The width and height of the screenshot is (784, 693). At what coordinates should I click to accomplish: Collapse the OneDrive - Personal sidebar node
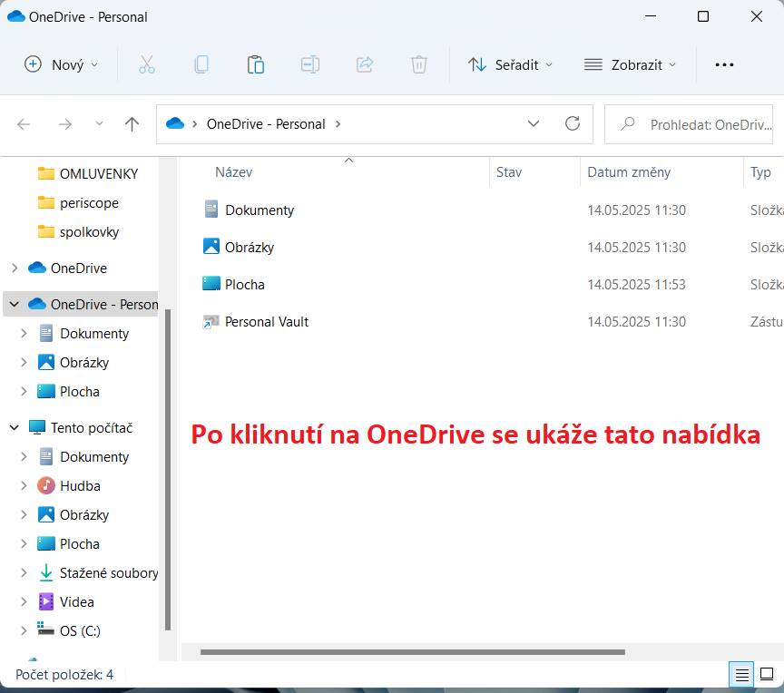coord(15,304)
